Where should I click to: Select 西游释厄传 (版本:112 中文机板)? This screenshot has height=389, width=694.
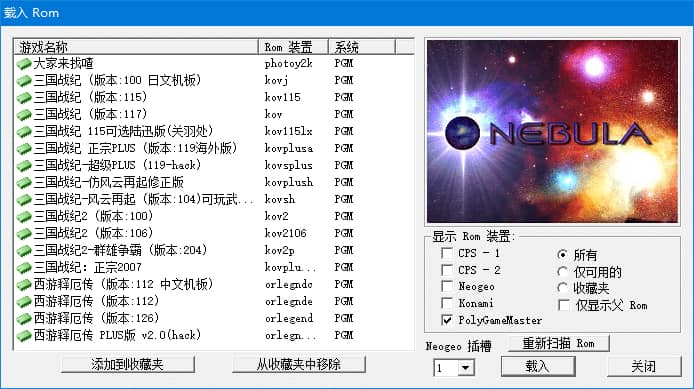click(x=123, y=285)
